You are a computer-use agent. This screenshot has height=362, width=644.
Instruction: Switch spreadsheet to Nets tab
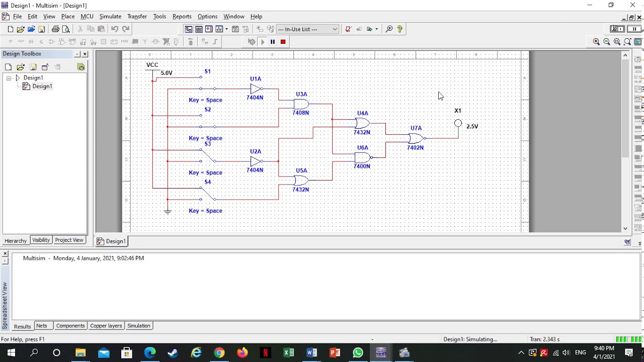tap(42, 326)
